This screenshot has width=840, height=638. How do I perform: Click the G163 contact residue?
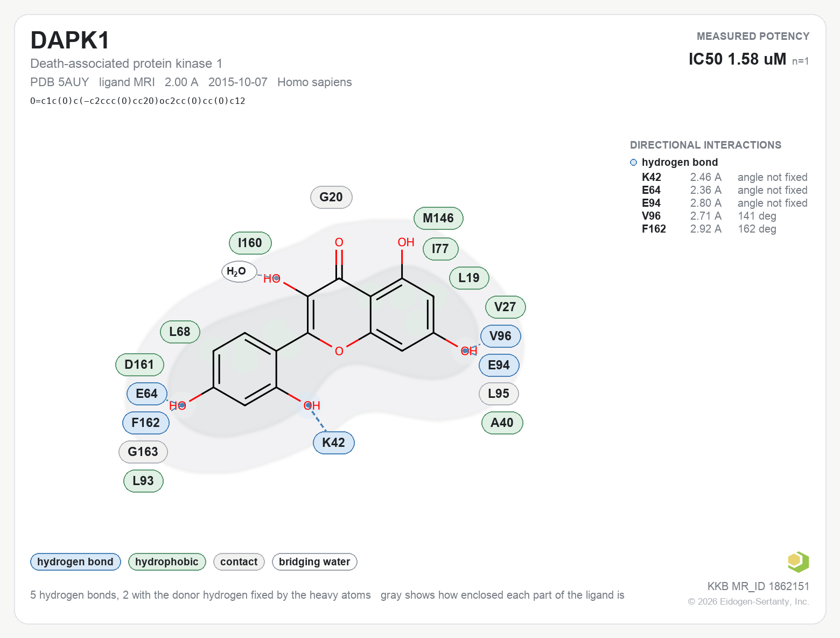(143, 452)
